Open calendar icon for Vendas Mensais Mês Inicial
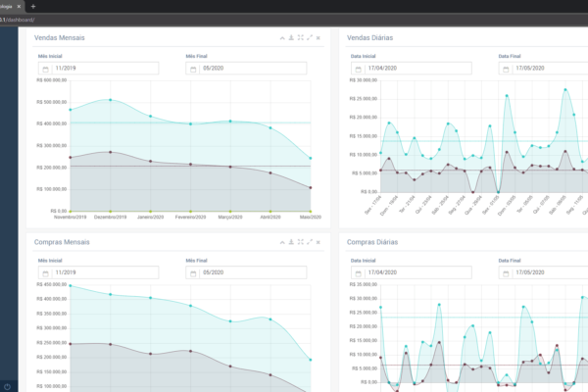Viewport: 588px width, 392px height. [x=45, y=69]
